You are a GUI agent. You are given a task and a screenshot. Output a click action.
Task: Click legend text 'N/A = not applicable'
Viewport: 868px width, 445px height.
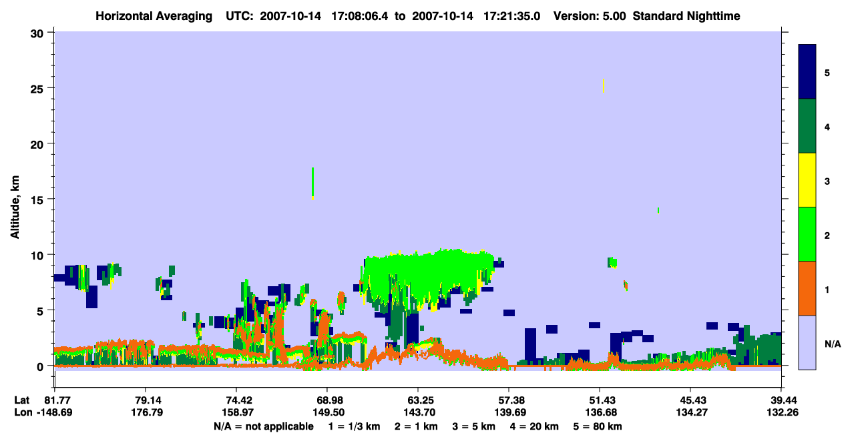click(x=263, y=426)
